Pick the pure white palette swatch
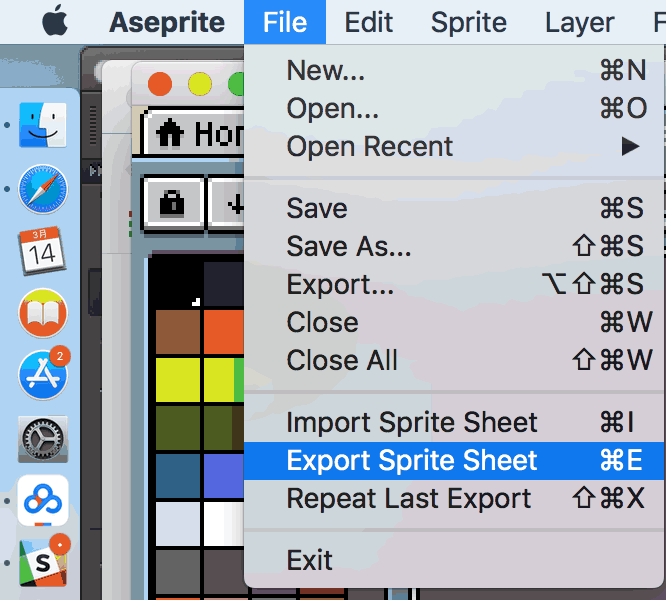Screen dimensions: 666x600 [224, 524]
